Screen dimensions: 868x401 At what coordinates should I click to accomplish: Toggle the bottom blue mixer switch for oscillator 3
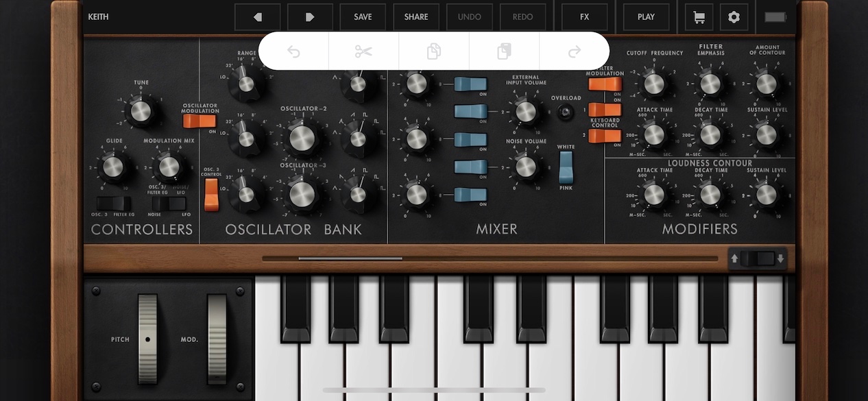tap(470, 195)
